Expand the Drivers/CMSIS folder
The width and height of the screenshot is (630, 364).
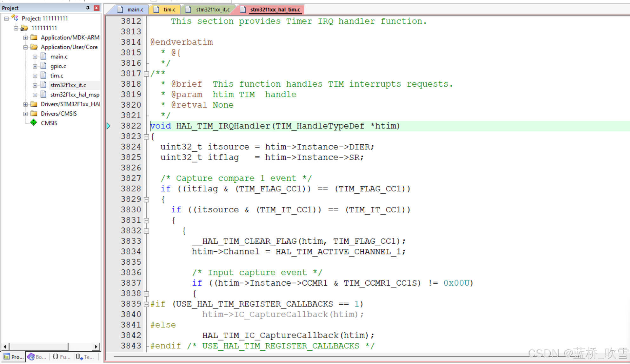(25, 114)
